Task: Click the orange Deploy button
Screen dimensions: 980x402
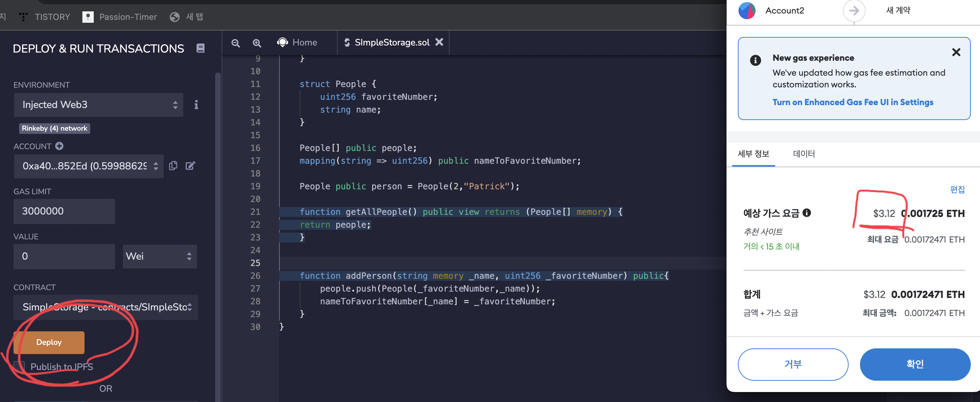Action: [x=49, y=342]
